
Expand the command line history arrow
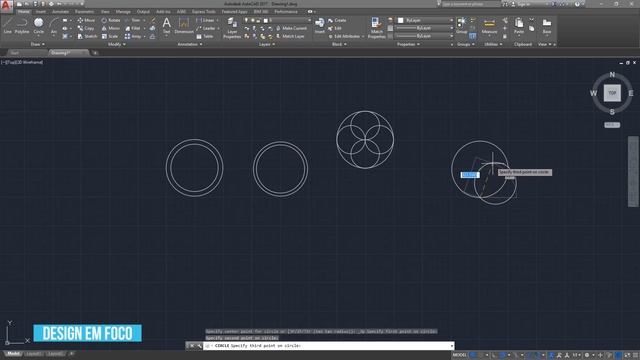[x=451, y=346]
